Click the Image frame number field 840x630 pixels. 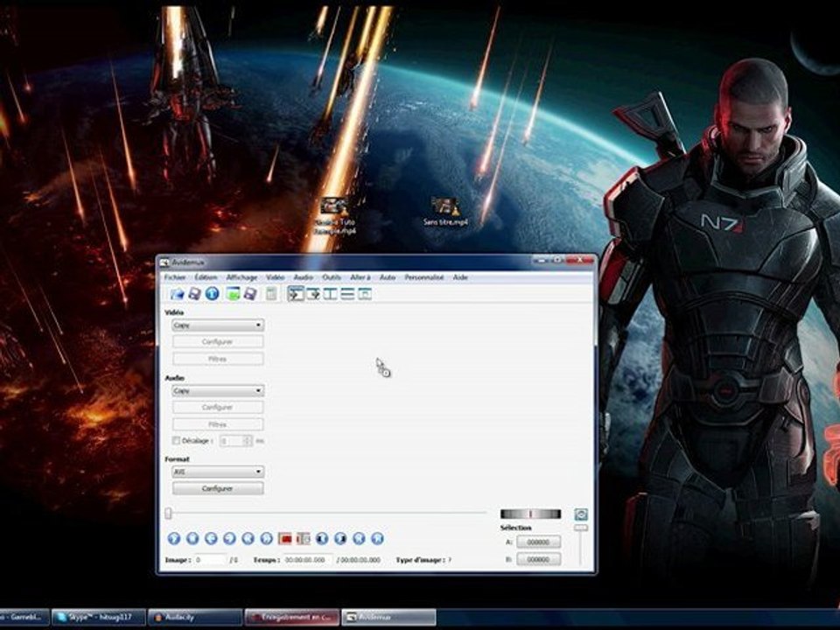210,560
